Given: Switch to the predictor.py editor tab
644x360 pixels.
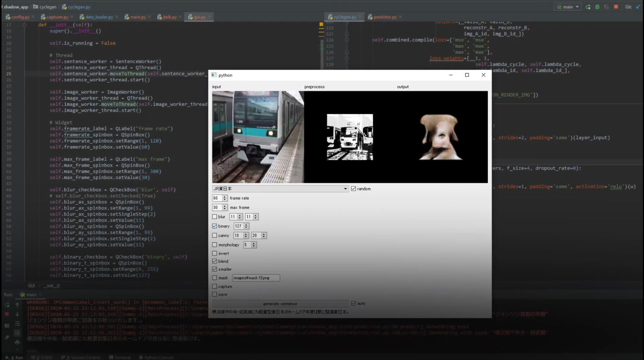Looking at the screenshot, I should click(x=385, y=17).
